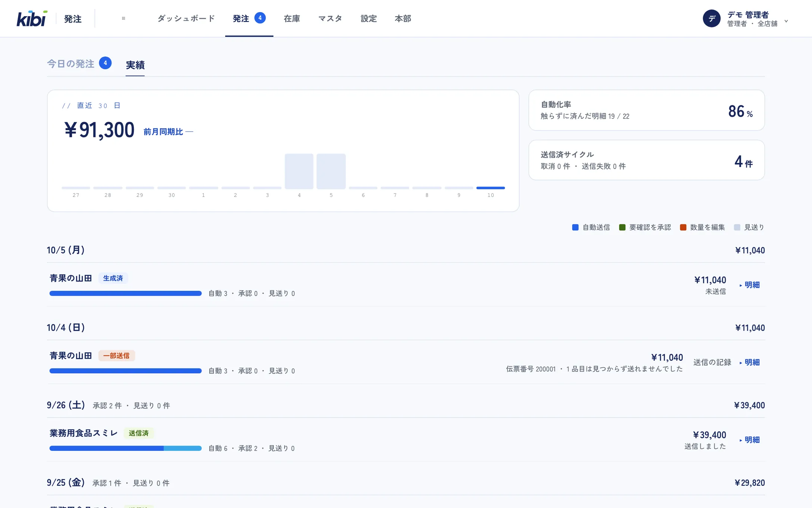Open the 発注 navigation tab
The width and height of the screenshot is (812, 508).
[249, 18]
